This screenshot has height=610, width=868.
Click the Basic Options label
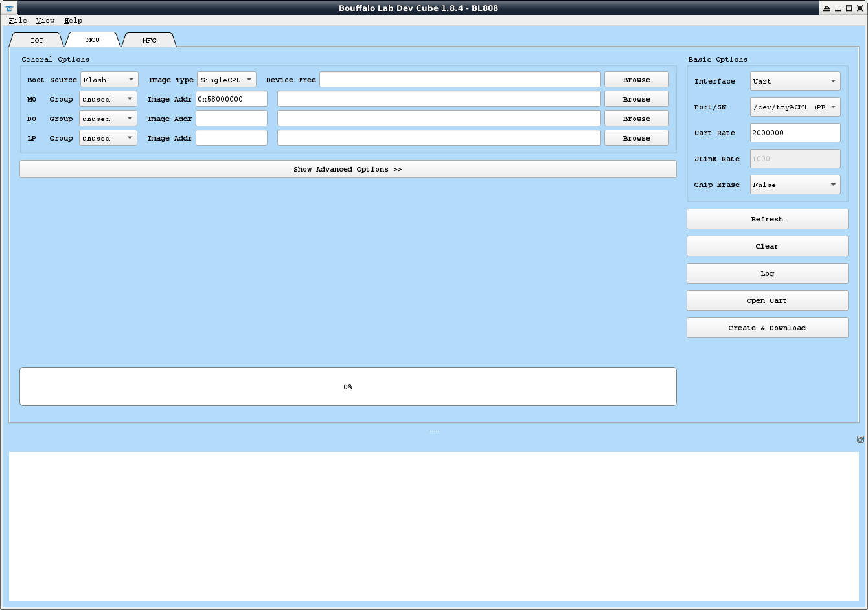(x=718, y=60)
